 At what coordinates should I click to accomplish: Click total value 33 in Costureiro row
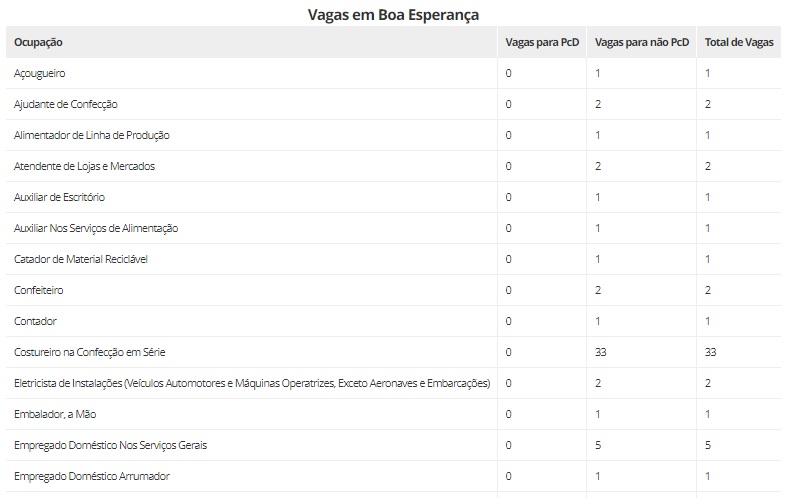(x=711, y=352)
